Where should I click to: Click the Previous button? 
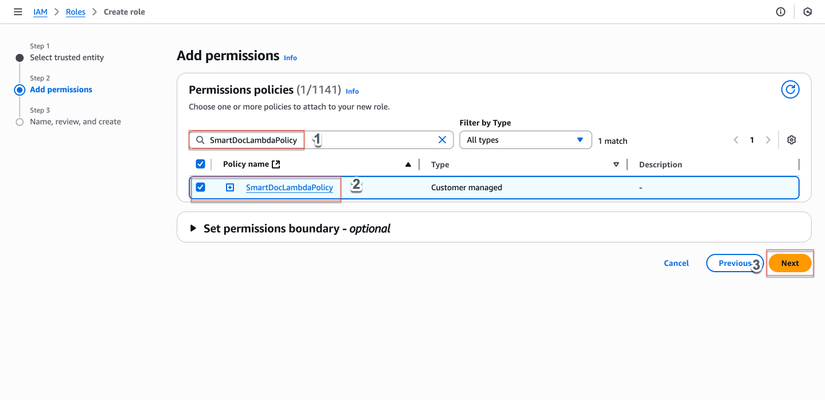pyautogui.click(x=734, y=263)
